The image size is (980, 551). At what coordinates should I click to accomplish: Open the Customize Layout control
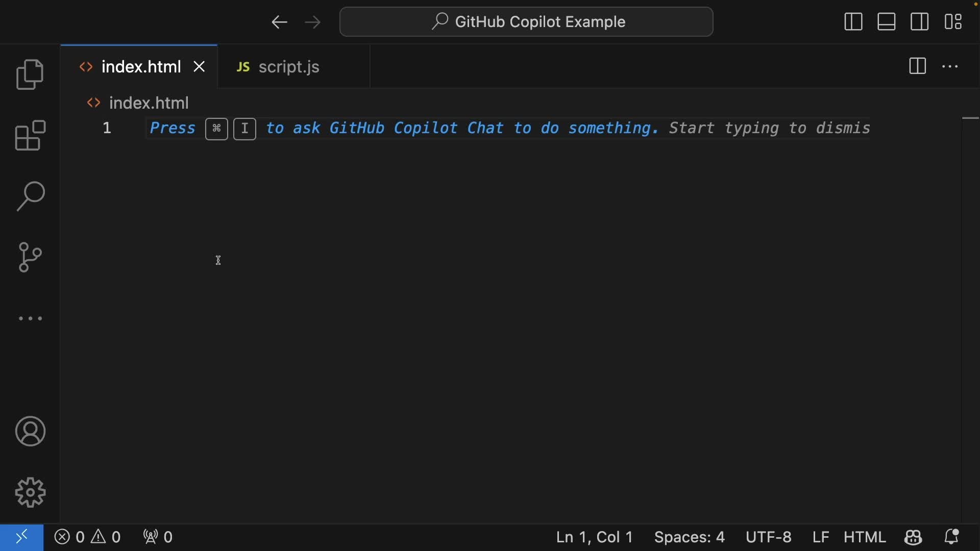953,21
